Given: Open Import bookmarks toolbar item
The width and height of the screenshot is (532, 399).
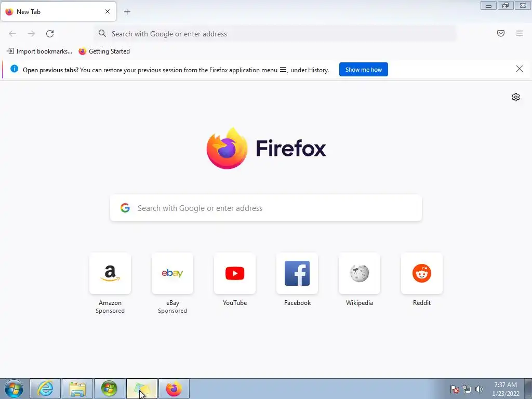Looking at the screenshot, I should click(39, 51).
